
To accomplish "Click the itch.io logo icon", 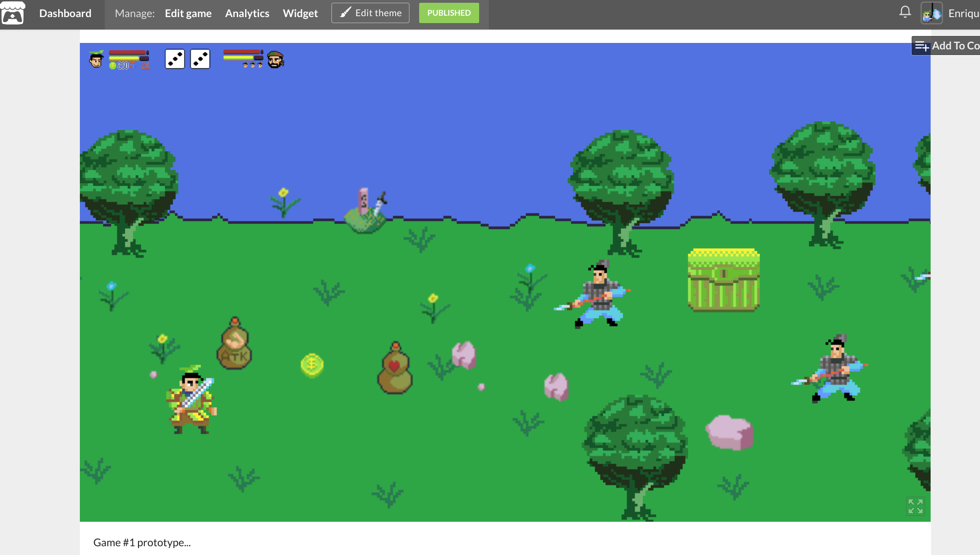I will (13, 13).
